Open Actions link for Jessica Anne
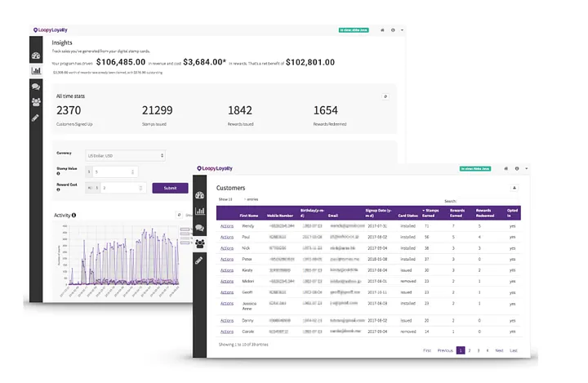Screen dimensions: 588x383 tap(227, 304)
